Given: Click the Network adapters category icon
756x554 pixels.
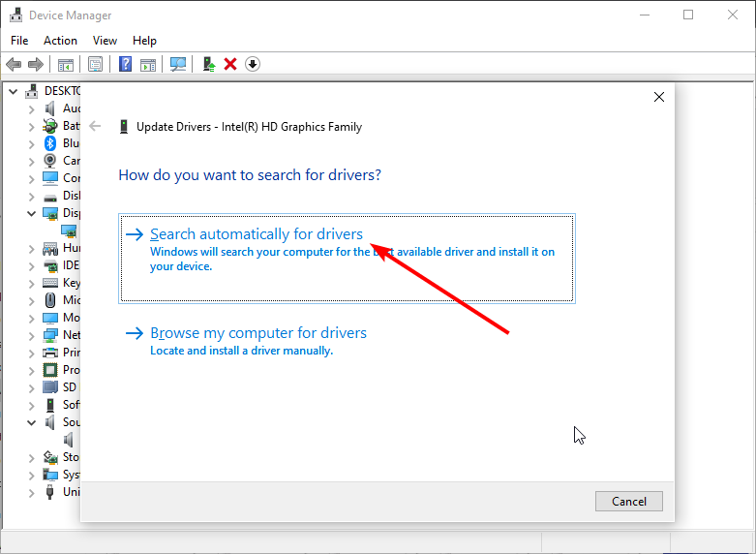Looking at the screenshot, I should click(50, 335).
